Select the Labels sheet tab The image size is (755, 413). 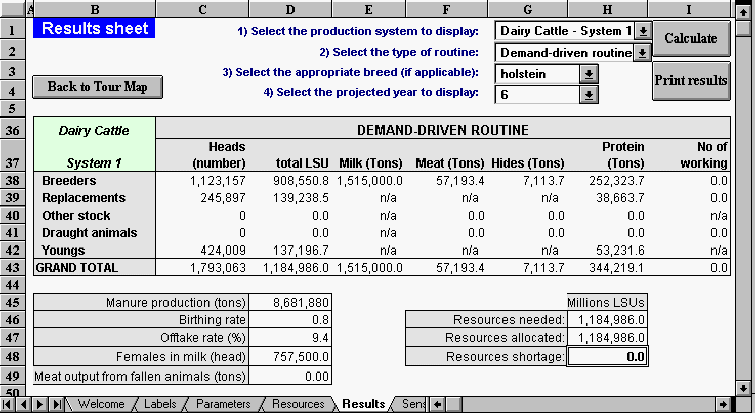159,404
